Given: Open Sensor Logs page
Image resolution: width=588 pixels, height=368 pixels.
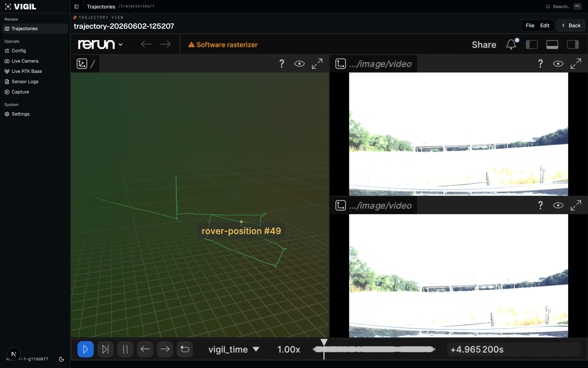Looking at the screenshot, I should pos(35,82).
